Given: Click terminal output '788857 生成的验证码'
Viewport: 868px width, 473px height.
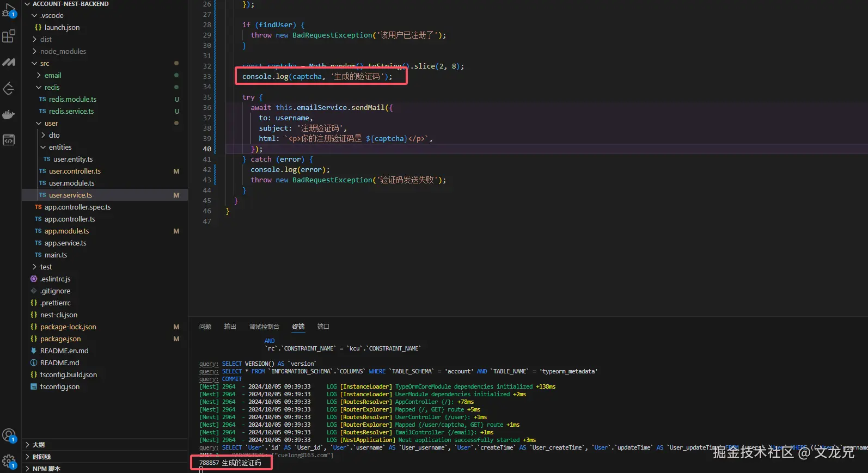Looking at the screenshot, I should tap(230, 463).
